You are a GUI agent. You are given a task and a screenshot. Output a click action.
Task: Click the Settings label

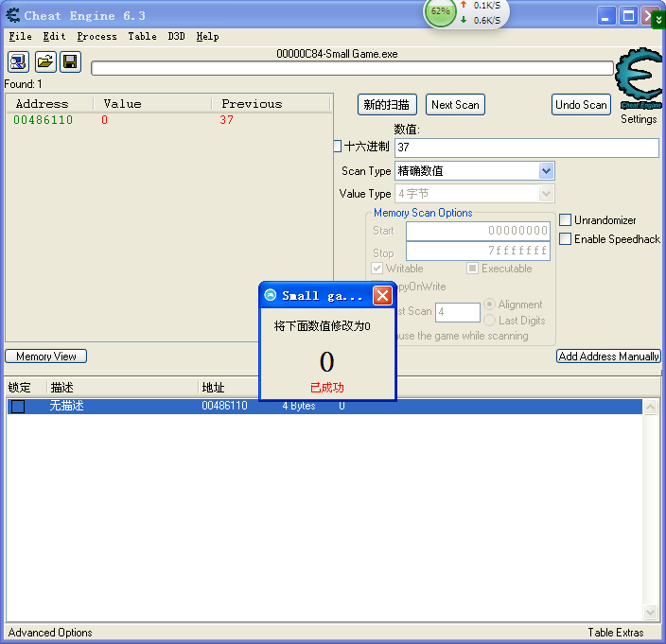point(639,119)
